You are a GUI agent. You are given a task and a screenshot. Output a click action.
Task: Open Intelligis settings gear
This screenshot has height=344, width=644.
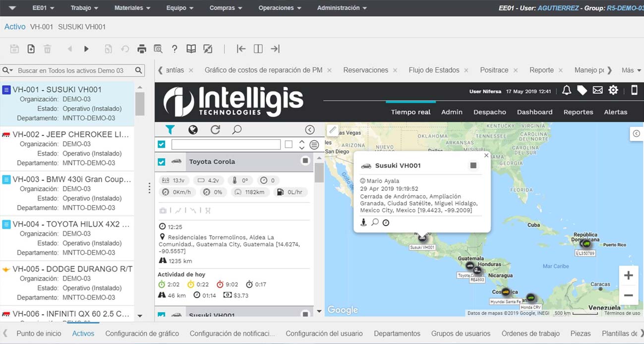(x=613, y=90)
